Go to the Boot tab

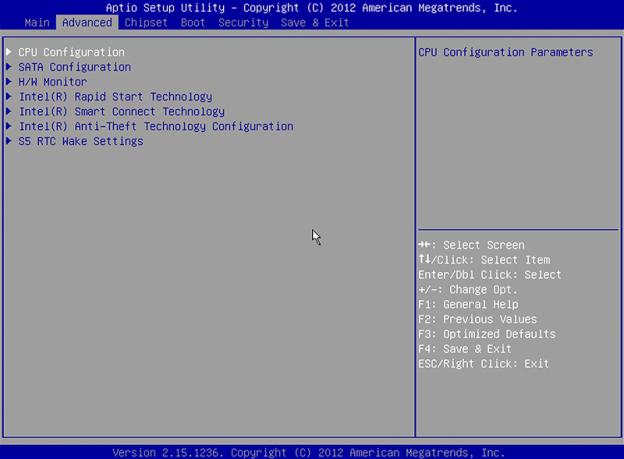pos(193,23)
